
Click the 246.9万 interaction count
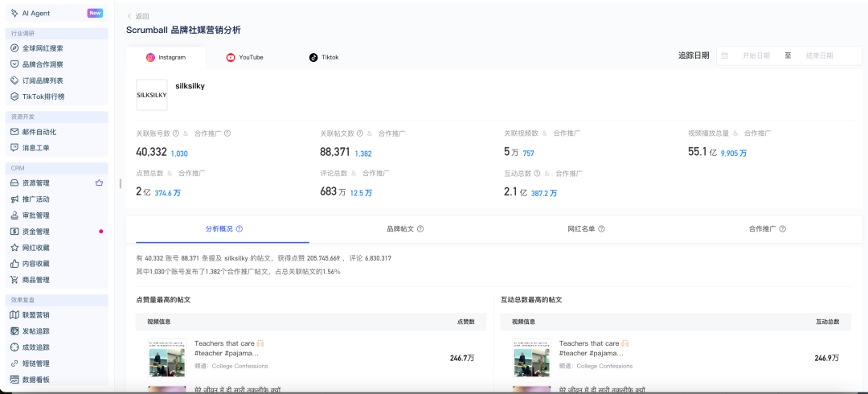[827, 359]
